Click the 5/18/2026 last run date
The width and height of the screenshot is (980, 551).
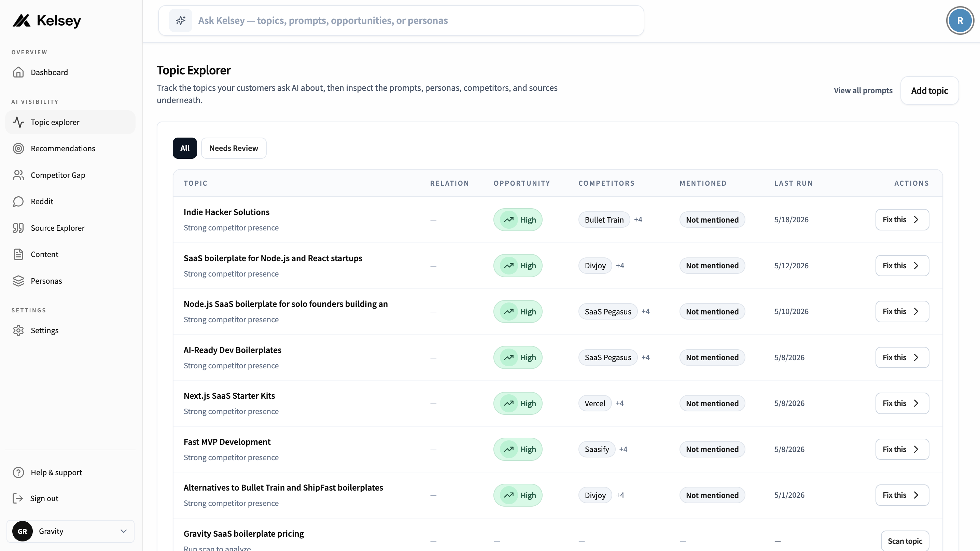click(791, 220)
